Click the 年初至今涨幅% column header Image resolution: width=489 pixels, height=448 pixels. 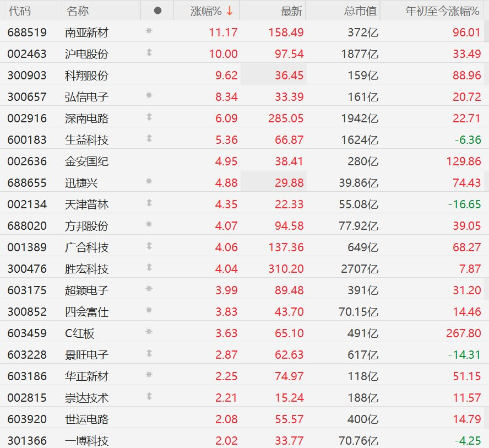443,11
